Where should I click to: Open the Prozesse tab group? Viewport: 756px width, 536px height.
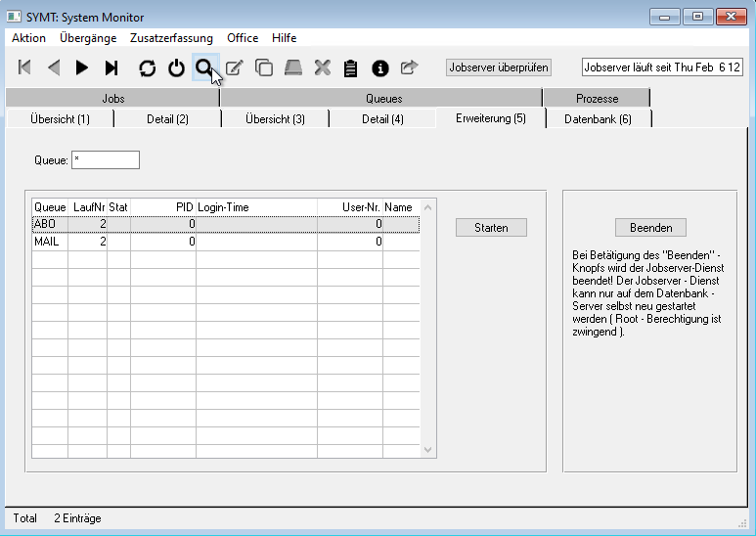click(x=596, y=98)
